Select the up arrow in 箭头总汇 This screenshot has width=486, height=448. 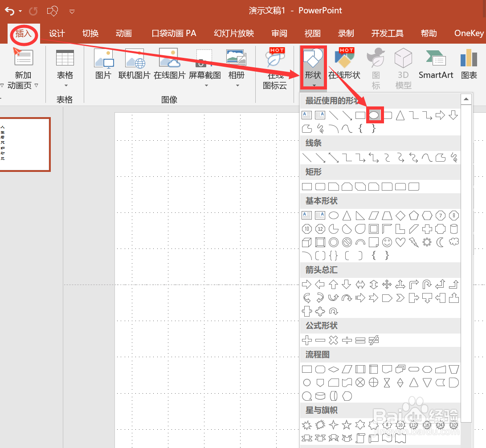pyautogui.click(x=334, y=284)
